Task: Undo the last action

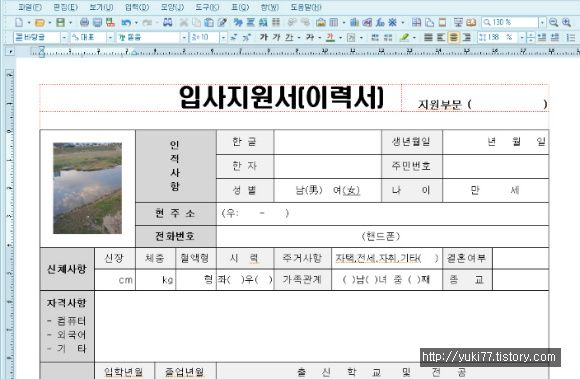Action: pyautogui.click(x=126, y=23)
